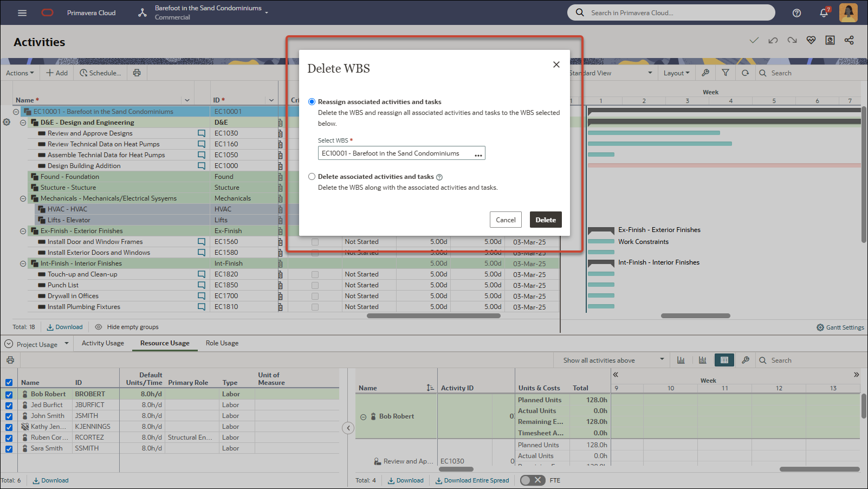This screenshot has height=489, width=868.
Task: Click the Add button
Action: (x=57, y=73)
